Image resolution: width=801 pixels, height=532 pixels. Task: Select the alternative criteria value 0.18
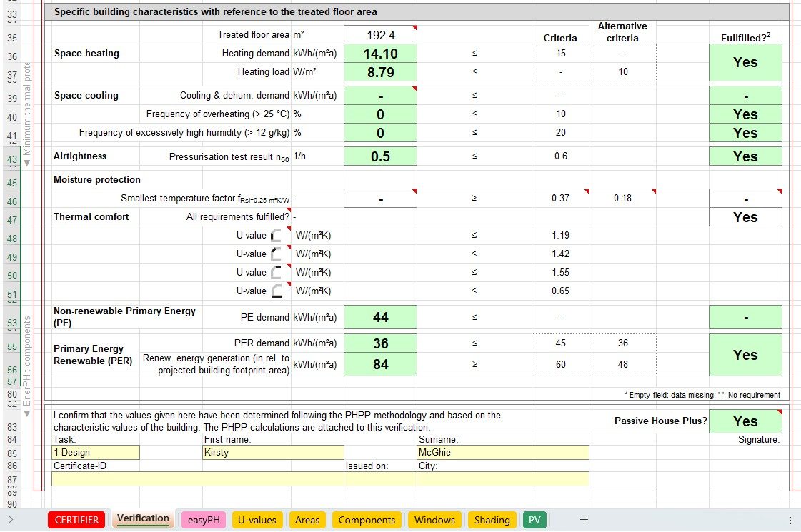tap(622, 198)
